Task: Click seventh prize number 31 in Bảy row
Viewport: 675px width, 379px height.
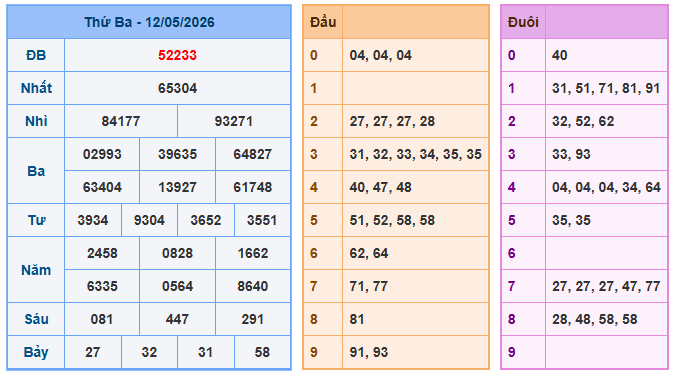Action: [206, 352]
